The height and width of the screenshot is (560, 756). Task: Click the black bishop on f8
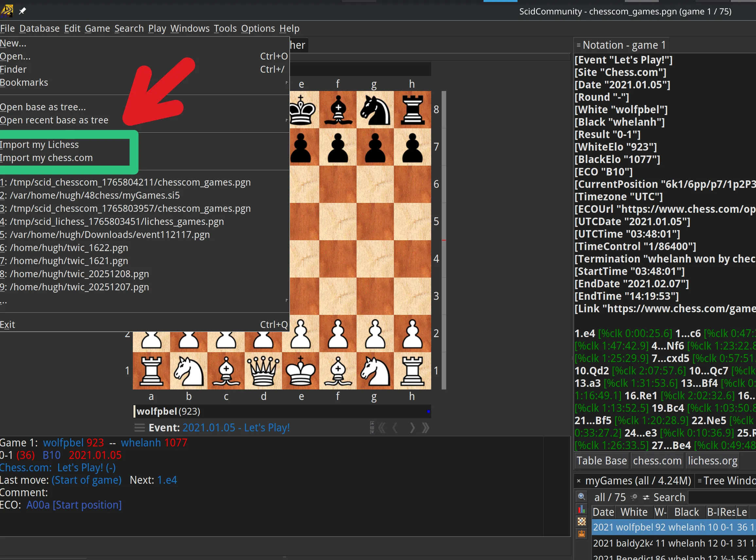(x=338, y=110)
